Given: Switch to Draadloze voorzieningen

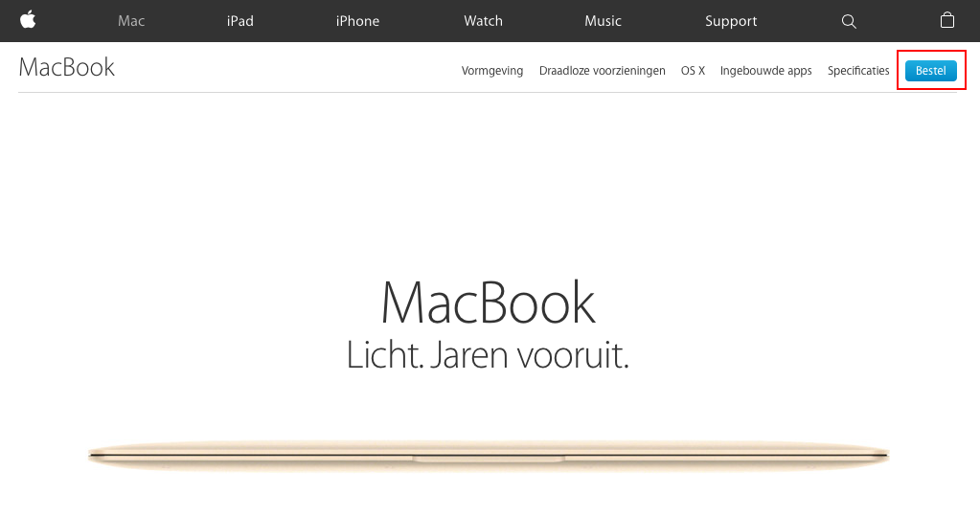Looking at the screenshot, I should [602, 71].
